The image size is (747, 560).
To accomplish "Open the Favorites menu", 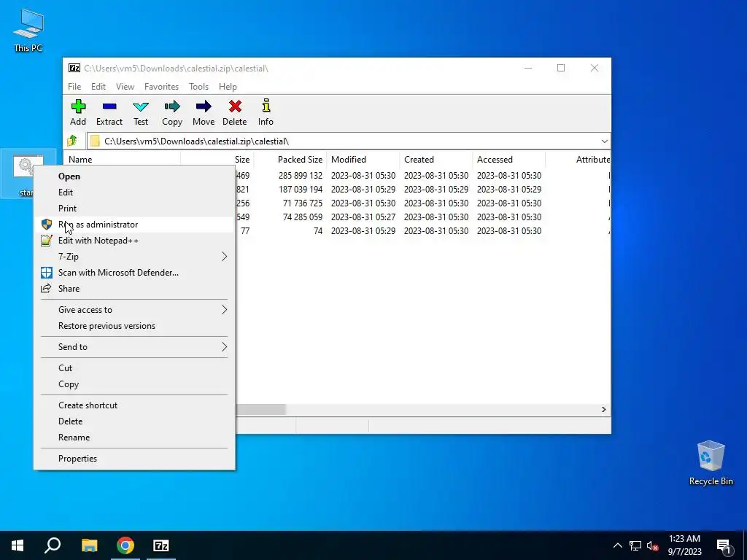I will tap(161, 87).
